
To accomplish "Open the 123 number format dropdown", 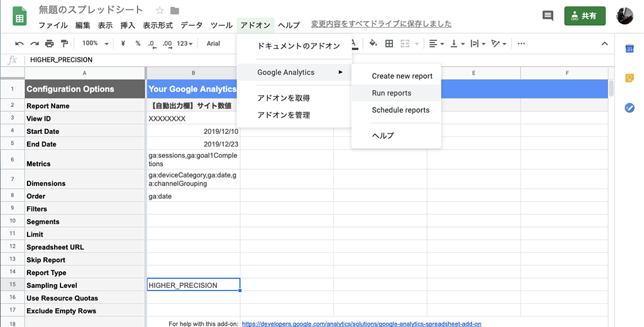I will point(186,43).
